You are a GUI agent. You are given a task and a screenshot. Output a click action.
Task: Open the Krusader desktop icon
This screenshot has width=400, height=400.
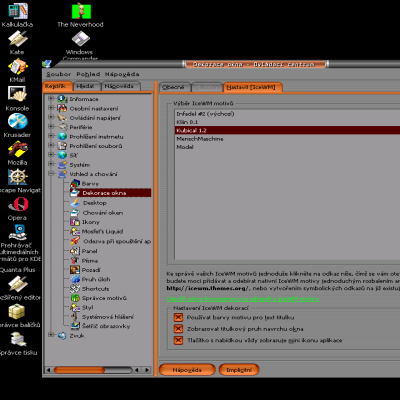(x=17, y=121)
